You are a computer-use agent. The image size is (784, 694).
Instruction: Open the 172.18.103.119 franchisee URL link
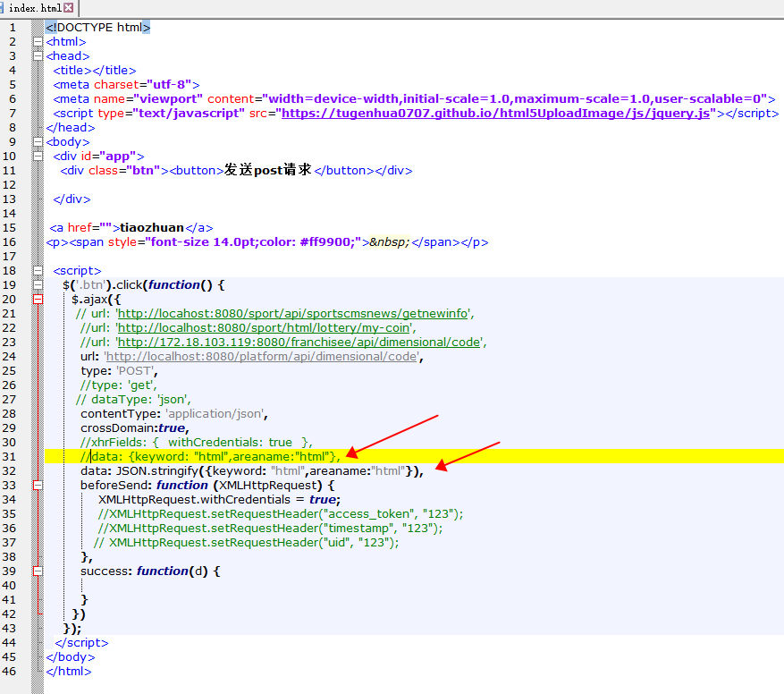299,343
